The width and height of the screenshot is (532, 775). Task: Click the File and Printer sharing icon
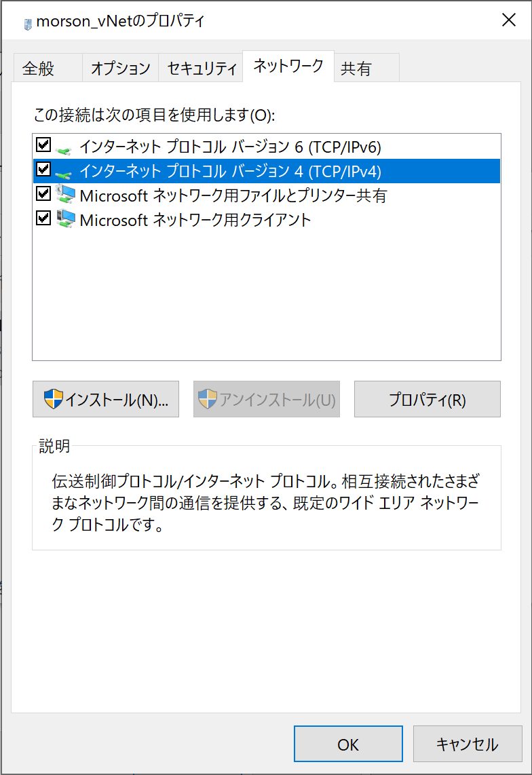coord(65,195)
